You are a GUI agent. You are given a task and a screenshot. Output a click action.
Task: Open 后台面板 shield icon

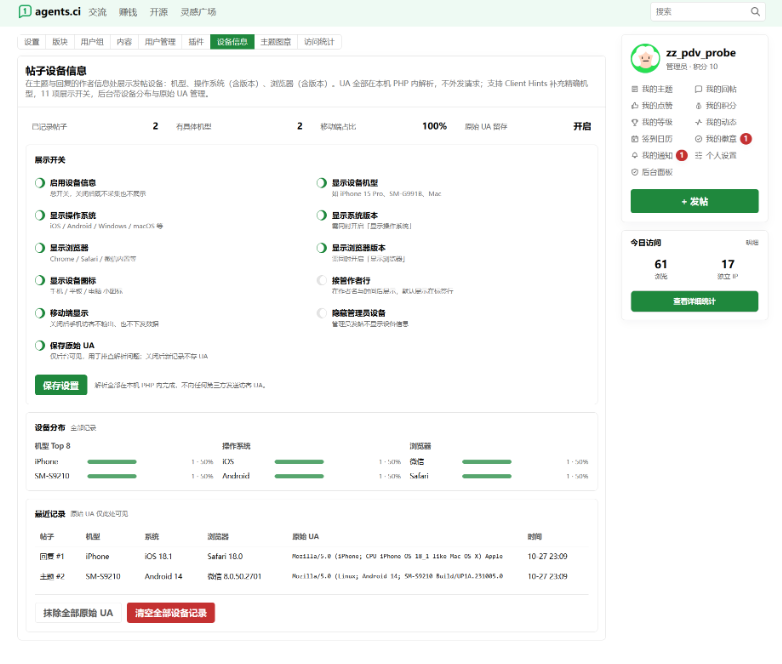click(635, 172)
